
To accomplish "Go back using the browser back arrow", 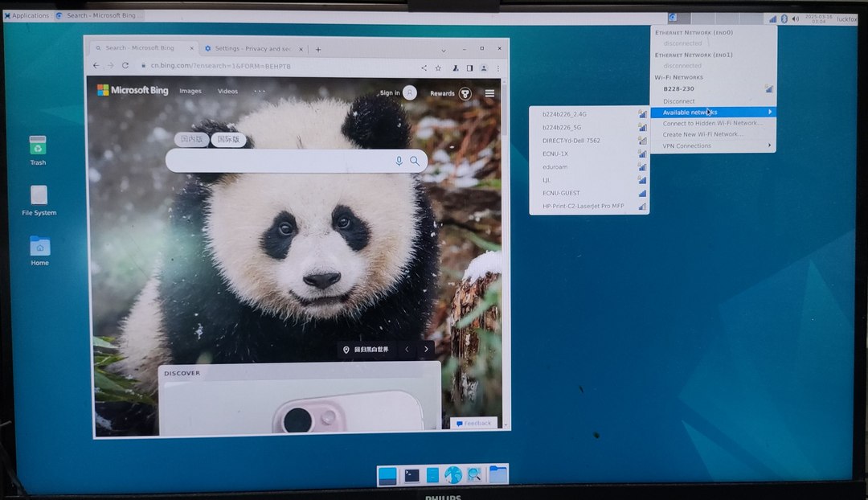I will pos(96,65).
